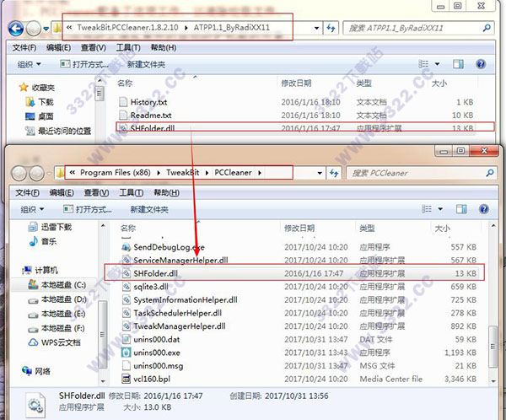Click 打开方式 in PCCleaner window toolbar

point(88,209)
